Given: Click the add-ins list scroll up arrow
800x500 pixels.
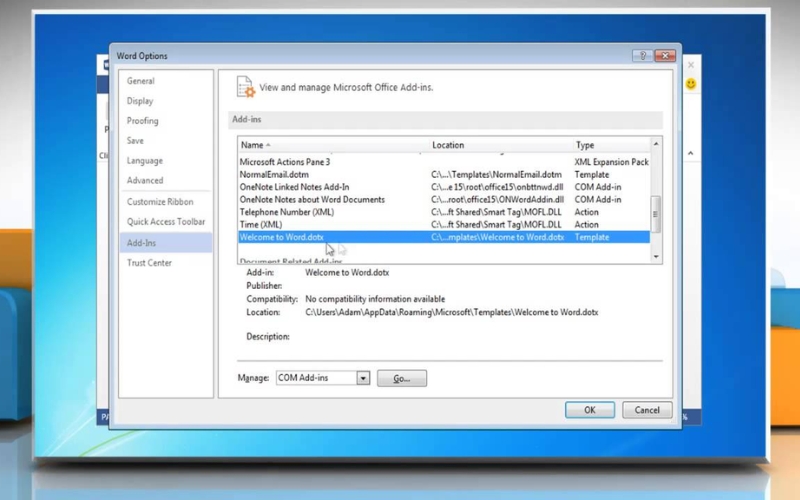Looking at the screenshot, I should [656, 144].
